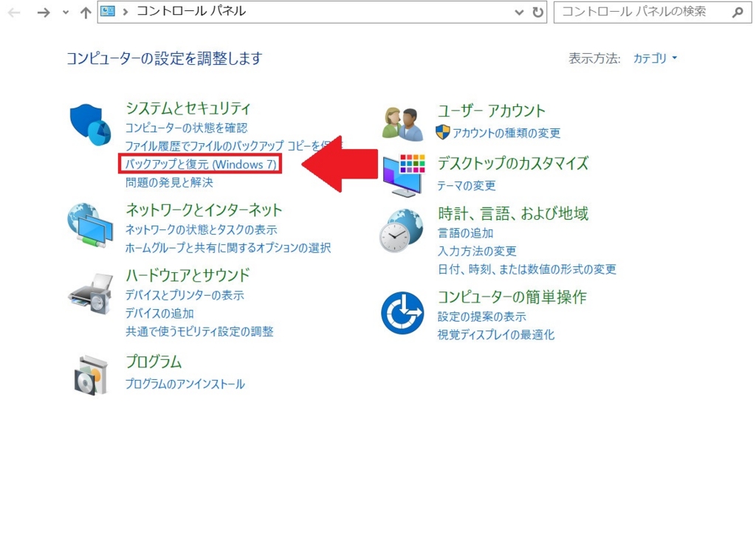This screenshot has width=756, height=540.
Task: Open デスクトップのカスタマイズ category
Action: point(513,163)
